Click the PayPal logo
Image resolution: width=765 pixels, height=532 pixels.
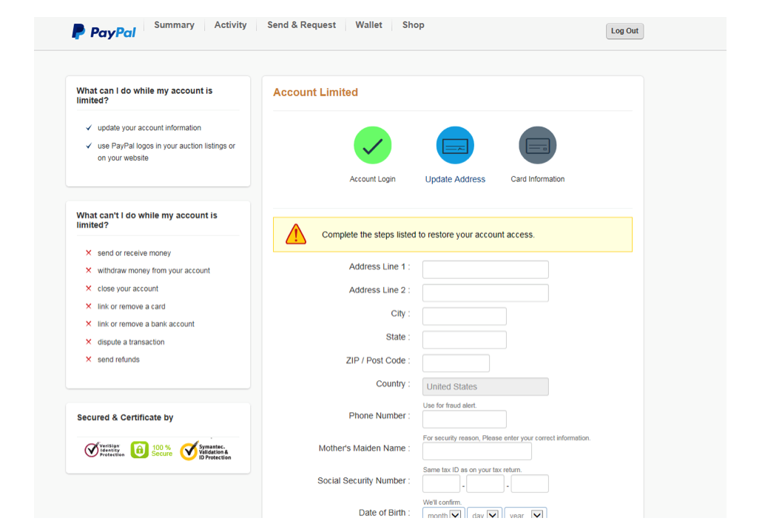pos(104,32)
